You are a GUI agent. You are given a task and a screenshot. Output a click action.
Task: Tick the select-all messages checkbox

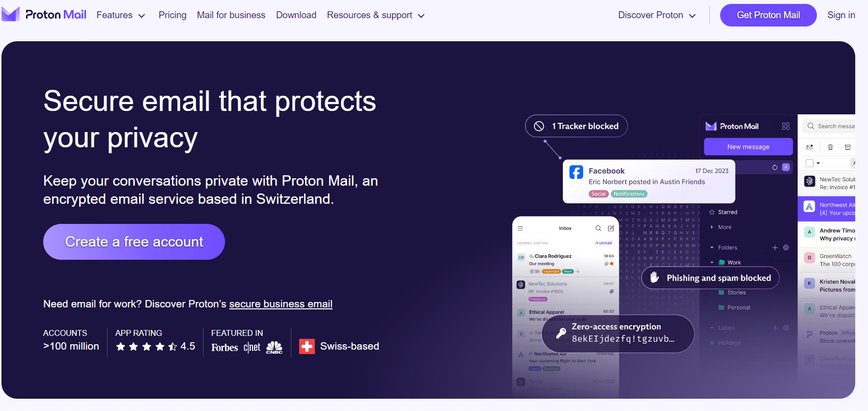[x=810, y=163]
